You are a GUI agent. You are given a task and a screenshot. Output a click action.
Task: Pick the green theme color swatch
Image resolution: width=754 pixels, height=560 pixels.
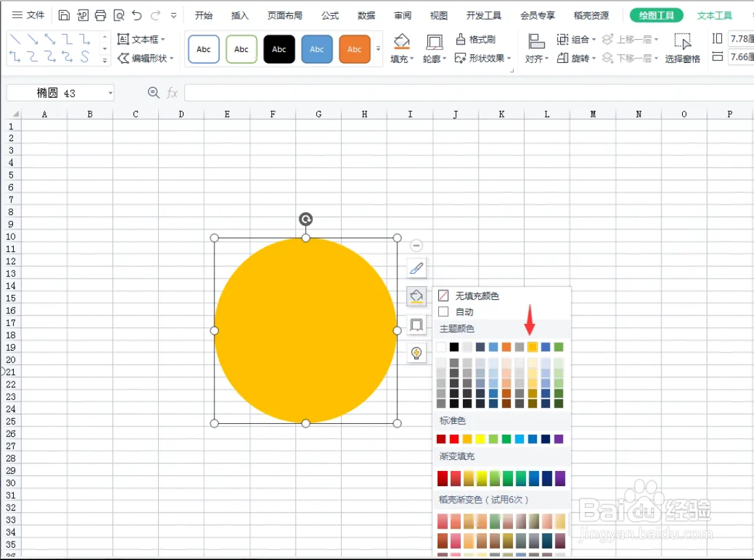pyautogui.click(x=558, y=347)
